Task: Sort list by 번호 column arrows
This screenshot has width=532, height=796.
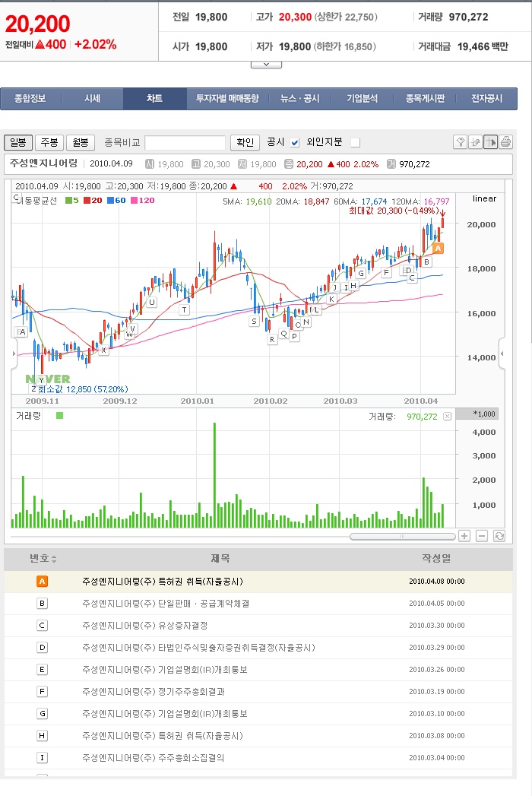Action: pos(54,559)
